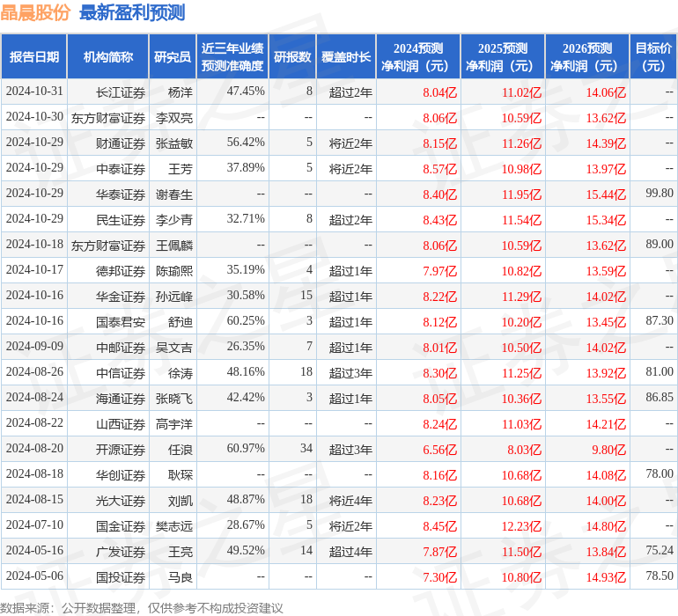Click researcher name 张益敏

(x=174, y=143)
